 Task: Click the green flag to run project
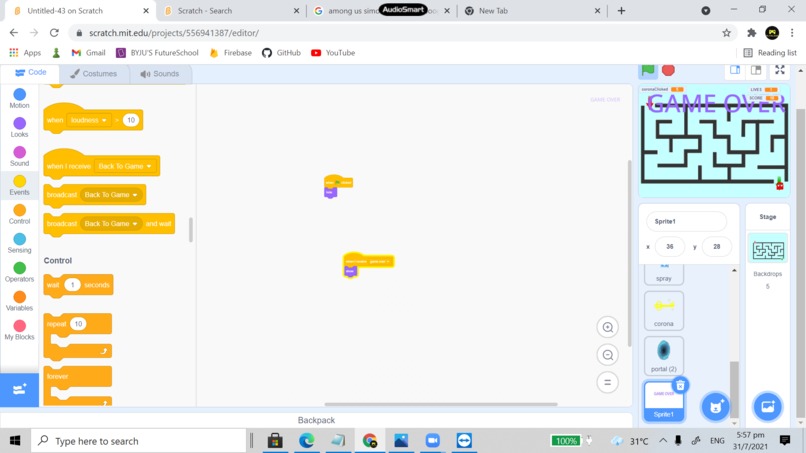[x=648, y=70]
